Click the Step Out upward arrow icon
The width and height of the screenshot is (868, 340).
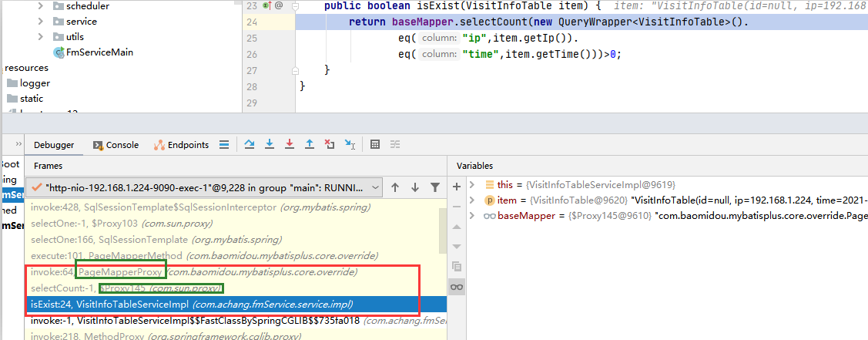coord(310,144)
